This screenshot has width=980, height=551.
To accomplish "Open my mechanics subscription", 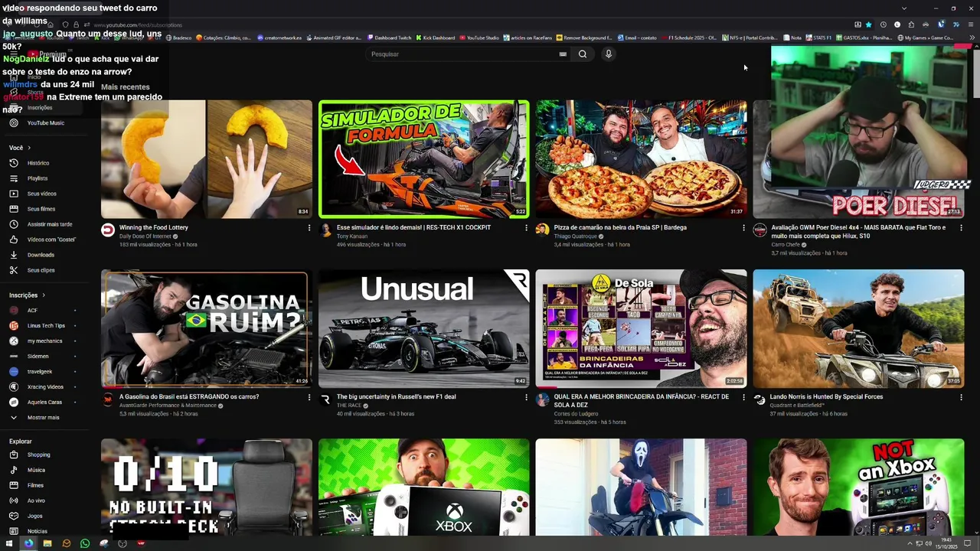I will pos(44,341).
